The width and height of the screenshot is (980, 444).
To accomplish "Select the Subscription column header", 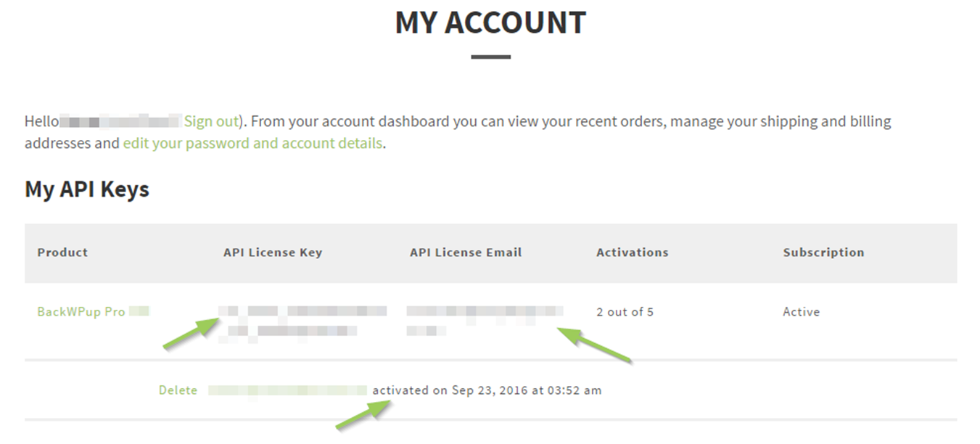I will (x=823, y=252).
